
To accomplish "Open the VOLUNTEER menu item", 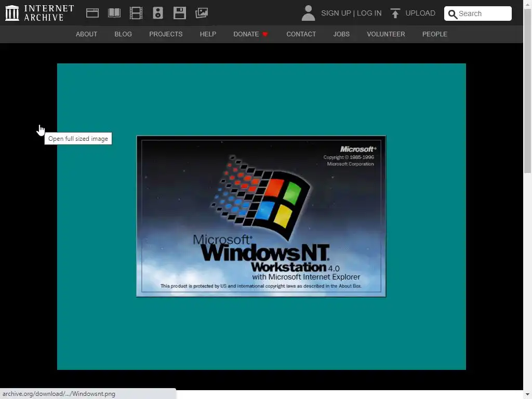I will 386,34.
